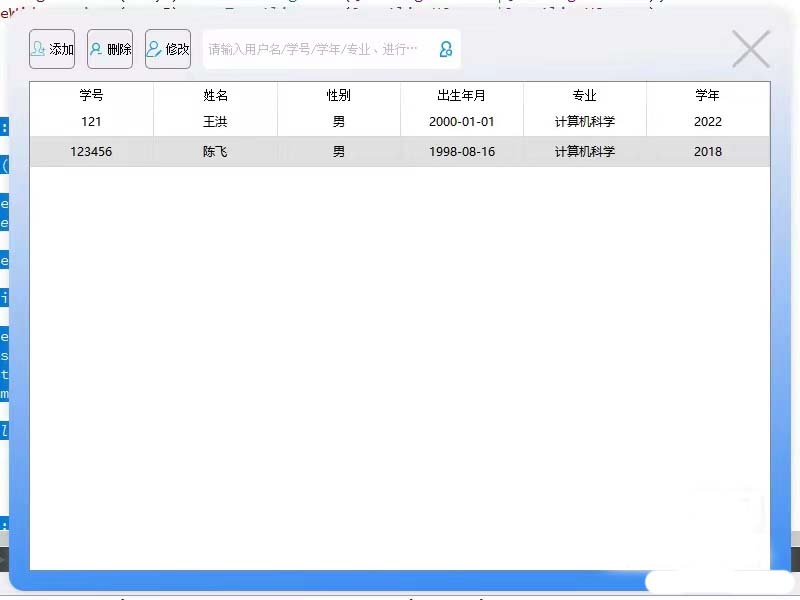
Task: Click gender cell 男 in 陈飞's row
Action: (x=339, y=152)
